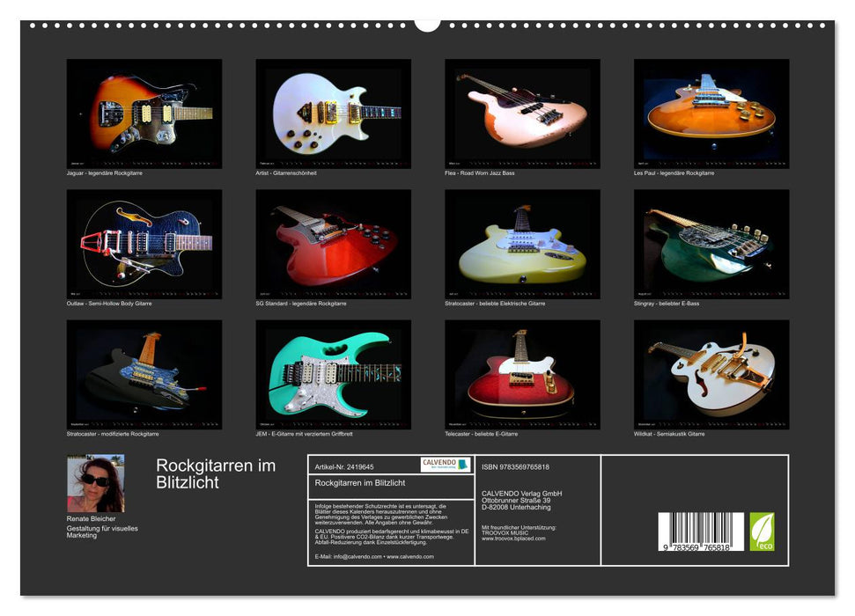Click the black modified Stratocaster thumbnail
This screenshot has width=855, height=616.
point(144,375)
